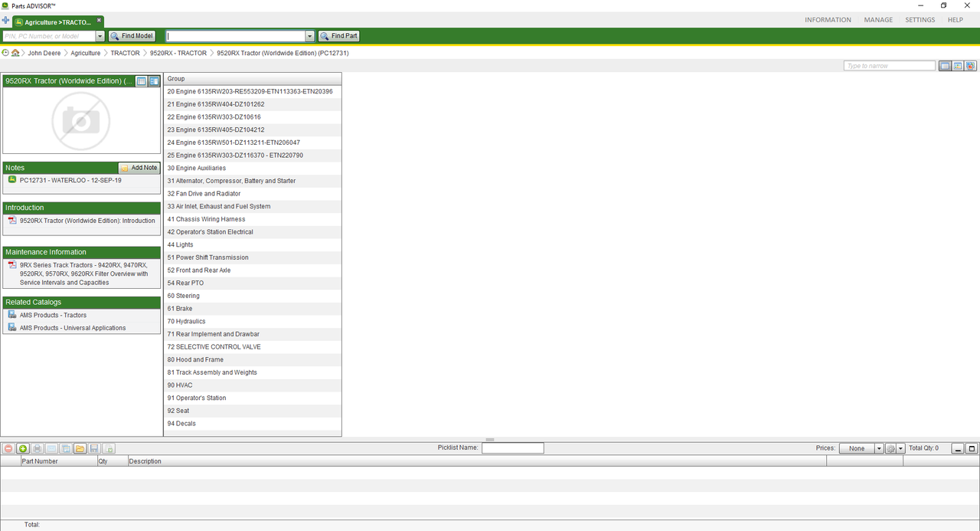Open the 9RX Series Track Tractors PDF icon

pyautogui.click(x=11, y=265)
